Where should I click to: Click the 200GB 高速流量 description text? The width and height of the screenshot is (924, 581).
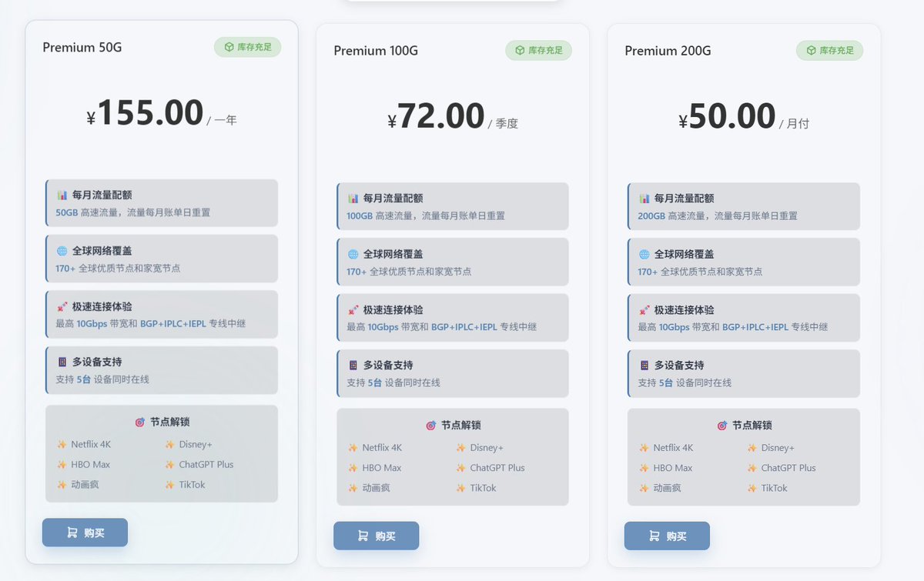pyautogui.click(x=718, y=215)
